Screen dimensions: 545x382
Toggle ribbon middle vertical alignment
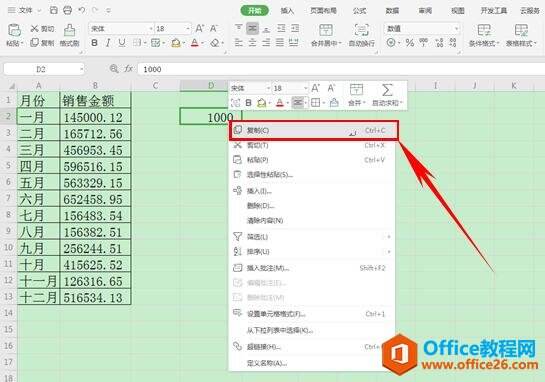click(252, 28)
